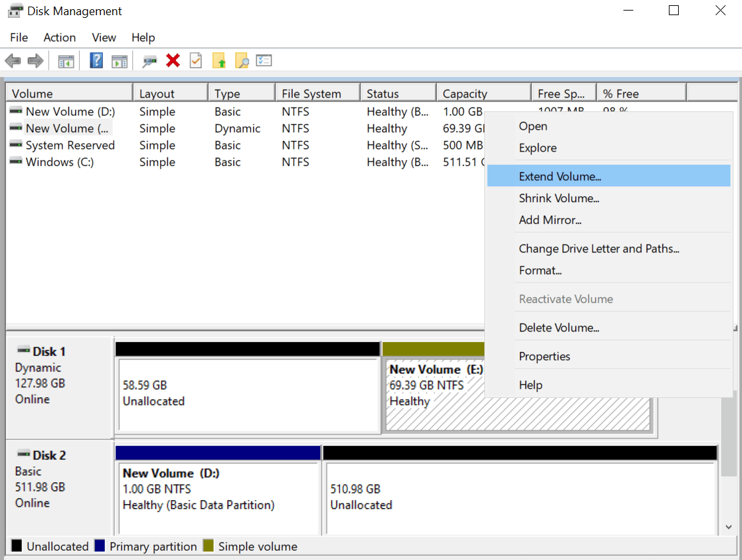Click drive icon beside New Volume (D:) row
This screenshot has height=560, width=742.
point(16,111)
